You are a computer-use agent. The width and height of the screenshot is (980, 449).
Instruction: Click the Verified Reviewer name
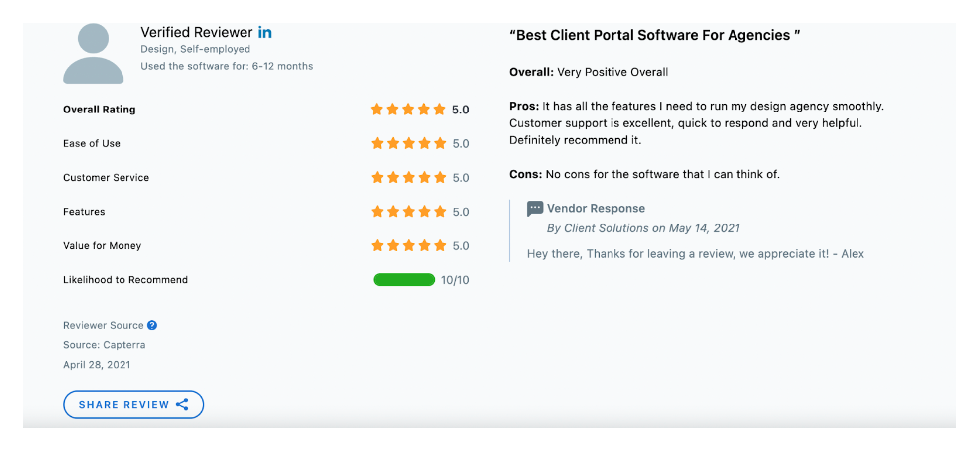click(x=196, y=33)
